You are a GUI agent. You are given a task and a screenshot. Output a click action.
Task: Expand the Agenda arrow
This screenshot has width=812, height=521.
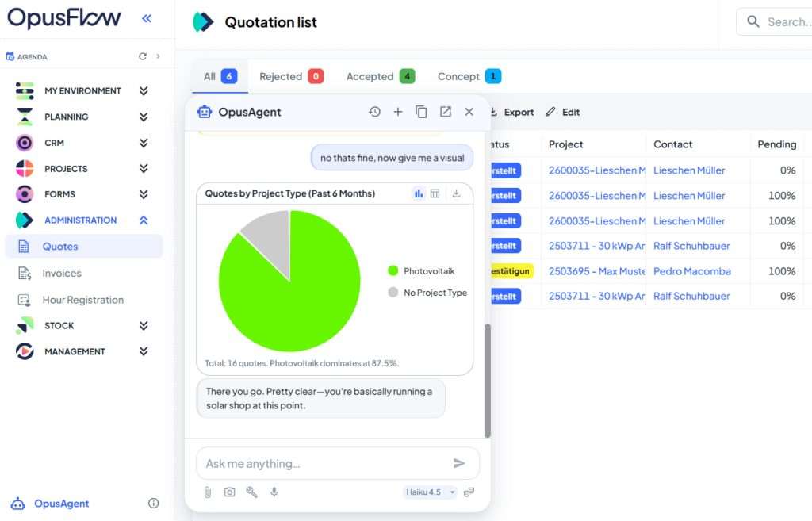pos(158,56)
